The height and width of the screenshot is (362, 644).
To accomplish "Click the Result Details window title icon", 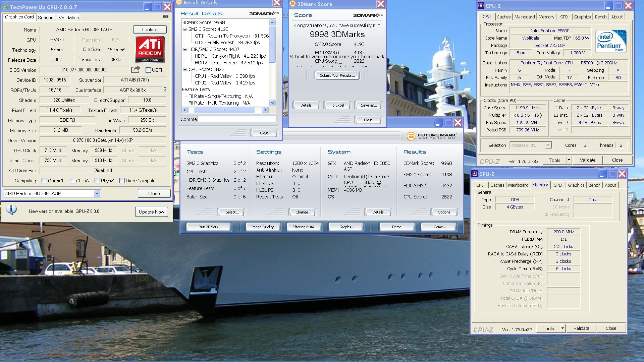I will pyautogui.click(x=179, y=2).
